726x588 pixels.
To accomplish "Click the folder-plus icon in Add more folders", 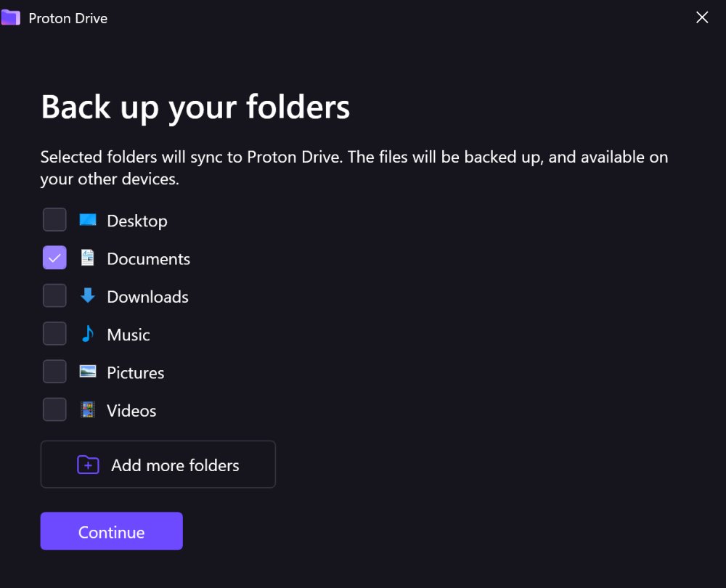I will point(88,465).
